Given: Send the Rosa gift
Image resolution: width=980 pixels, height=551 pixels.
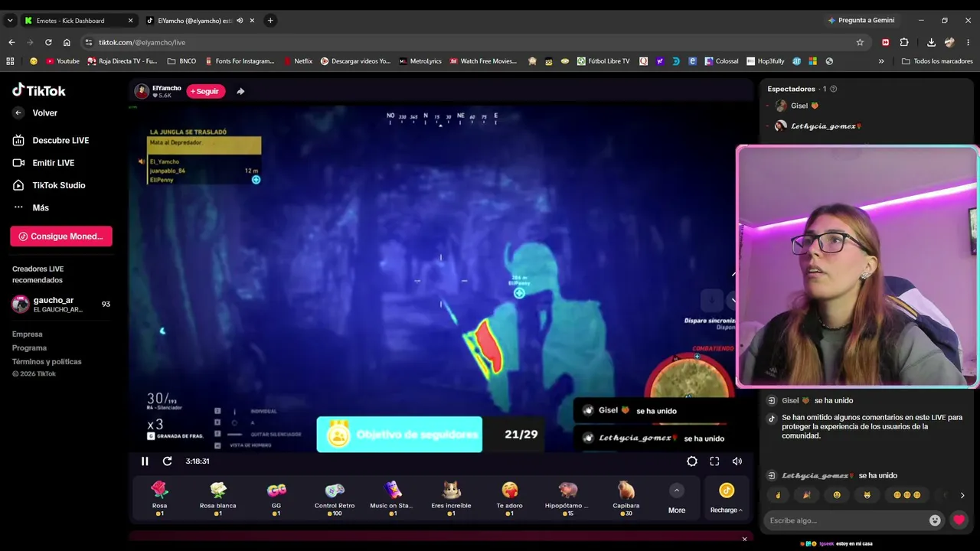Looking at the screenshot, I should (x=159, y=497).
